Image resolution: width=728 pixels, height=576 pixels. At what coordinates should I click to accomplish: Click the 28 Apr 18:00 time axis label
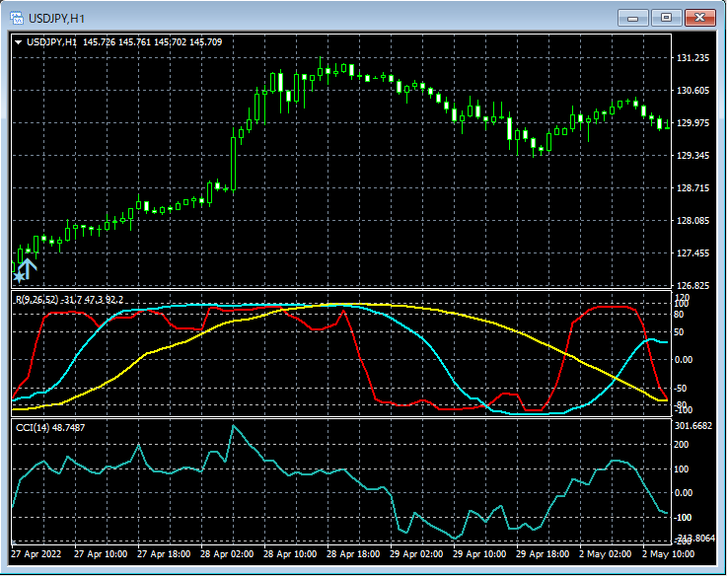point(353,553)
